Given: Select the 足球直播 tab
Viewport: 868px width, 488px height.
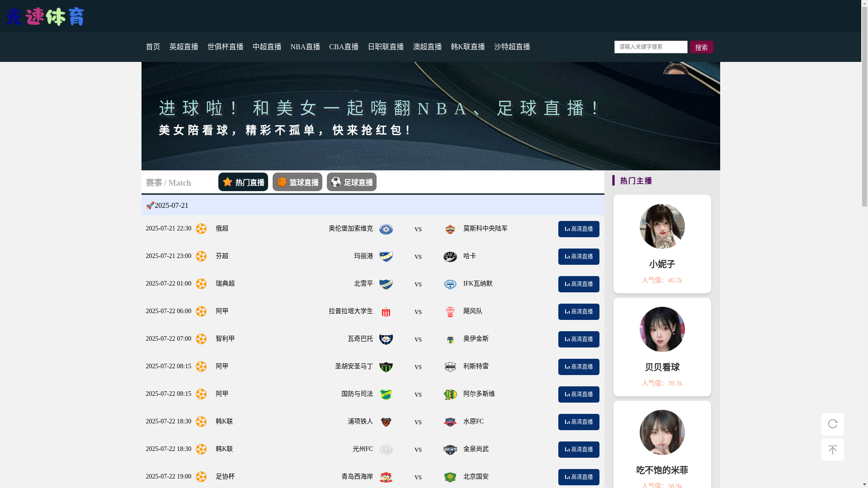Looking at the screenshot, I should (x=352, y=182).
